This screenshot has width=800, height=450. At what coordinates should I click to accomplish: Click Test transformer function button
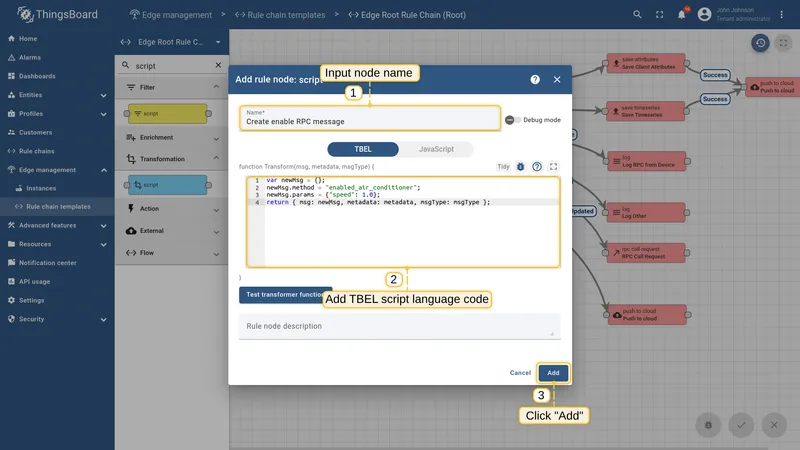pos(285,295)
